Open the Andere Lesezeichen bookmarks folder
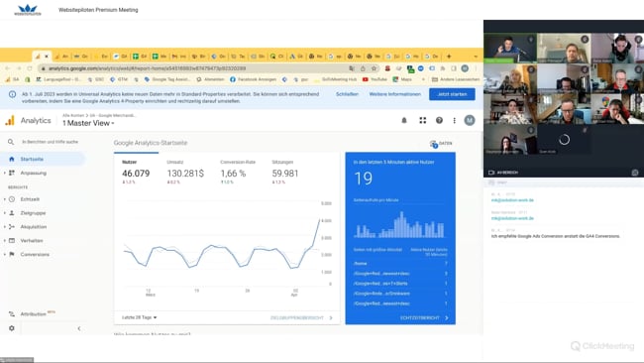This screenshot has height=363, width=644. [x=456, y=79]
